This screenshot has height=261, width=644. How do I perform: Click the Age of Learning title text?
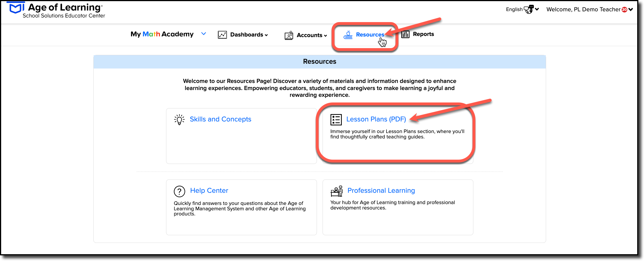pyautogui.click(x=65, y=7)
